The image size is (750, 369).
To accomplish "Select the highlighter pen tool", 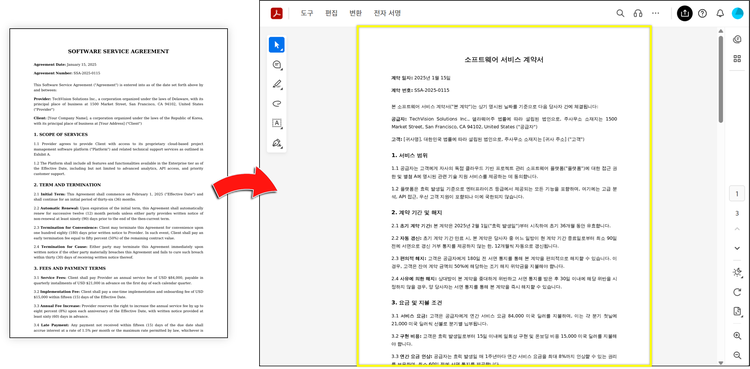I will pos(276,84).
